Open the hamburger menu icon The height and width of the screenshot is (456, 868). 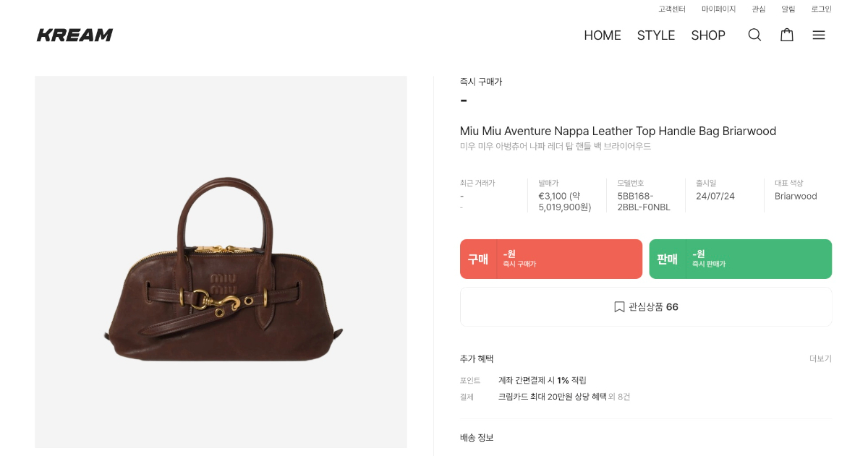tap(819, 35)
